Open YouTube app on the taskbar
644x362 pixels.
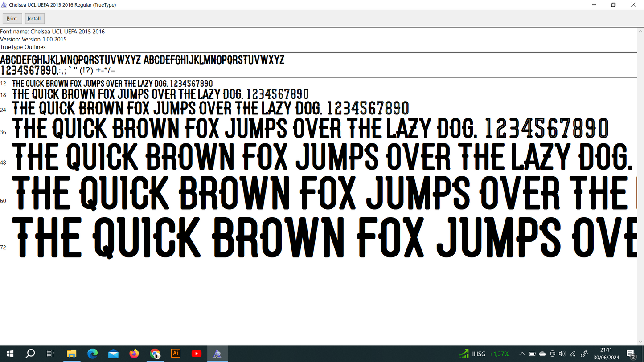(196, 354)
